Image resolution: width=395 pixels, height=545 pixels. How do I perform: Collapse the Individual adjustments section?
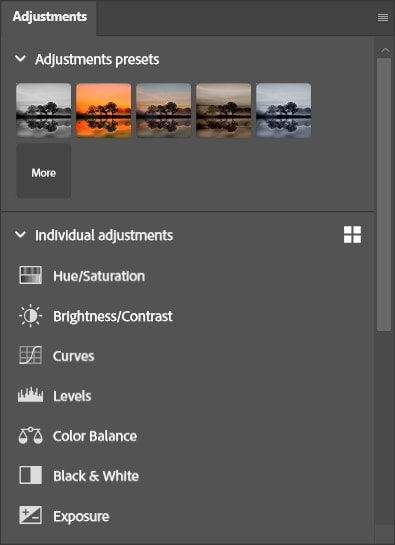pos(21,235)
